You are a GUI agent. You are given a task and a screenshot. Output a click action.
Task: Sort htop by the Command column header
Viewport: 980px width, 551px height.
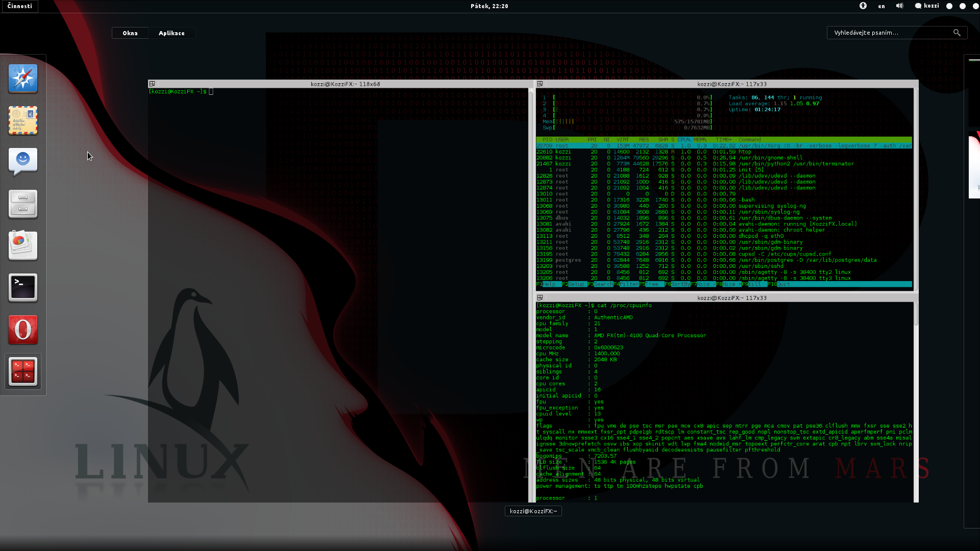750,140
